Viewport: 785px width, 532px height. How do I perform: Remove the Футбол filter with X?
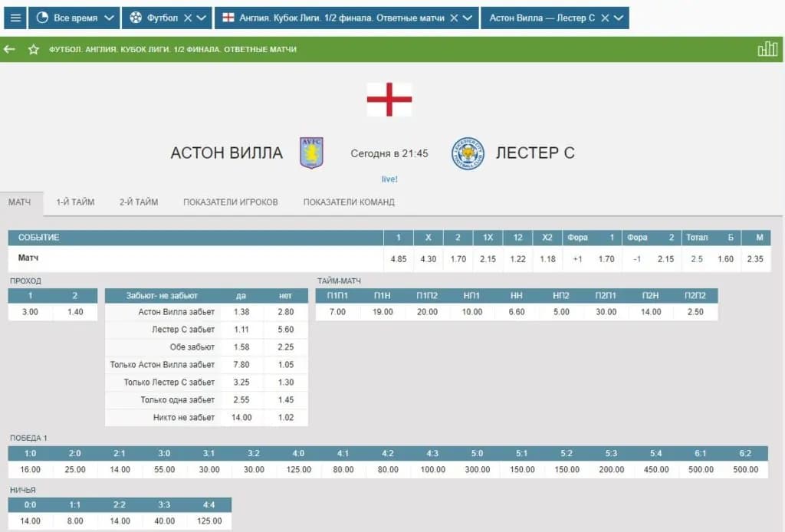coord(188,18)
